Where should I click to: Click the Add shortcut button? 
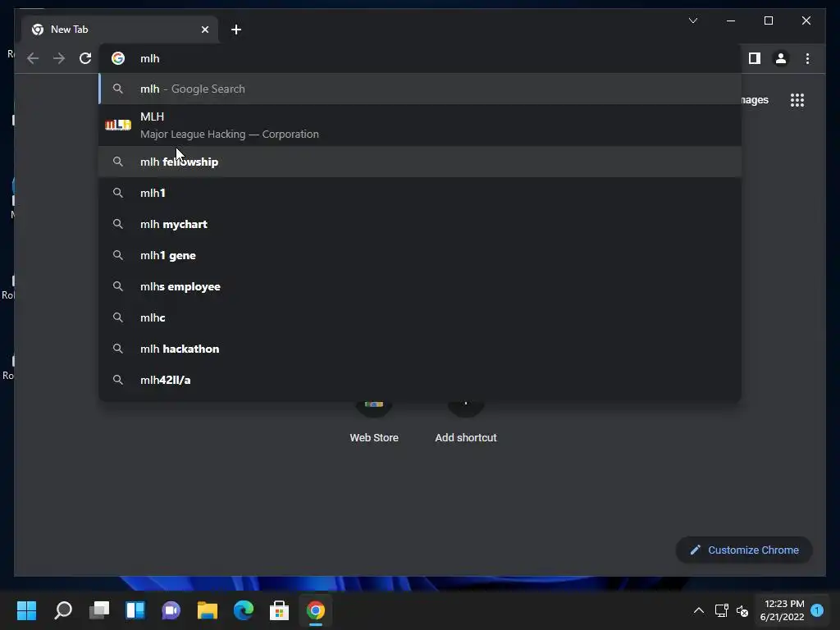(x=466, y=422)
